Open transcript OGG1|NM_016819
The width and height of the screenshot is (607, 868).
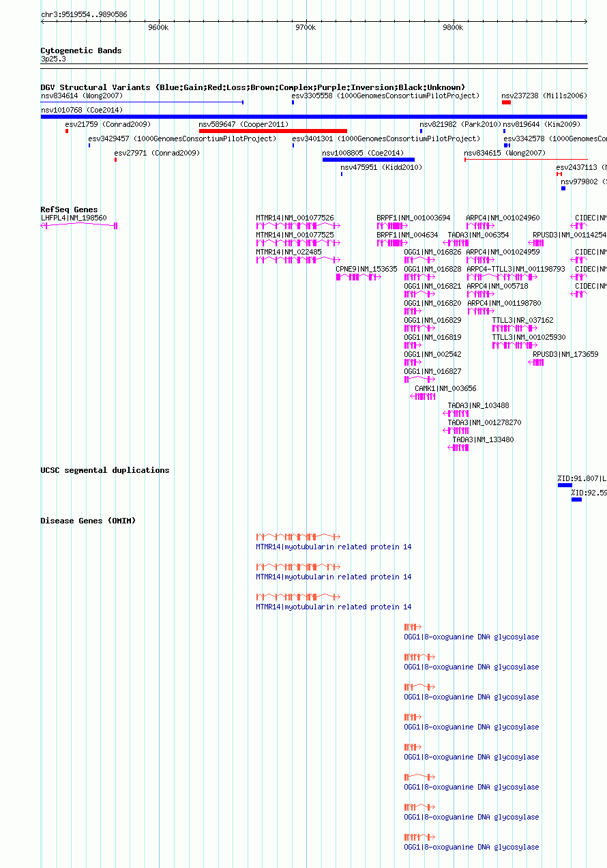432,337
